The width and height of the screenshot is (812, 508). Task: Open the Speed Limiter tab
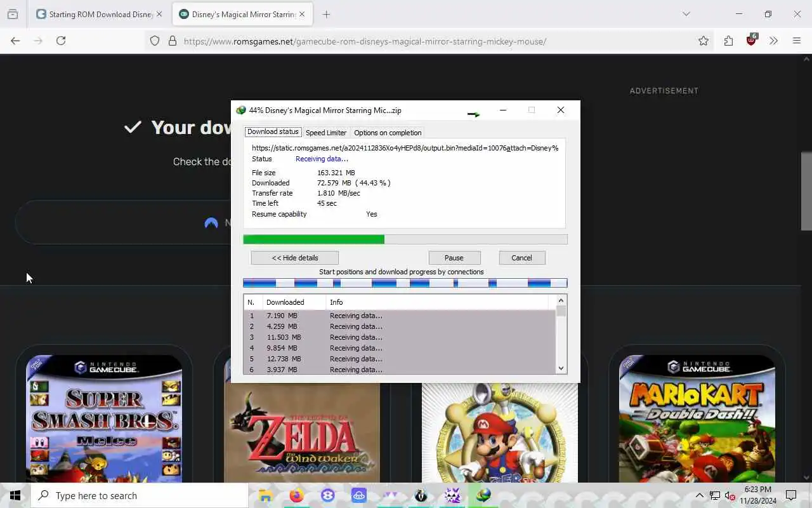(326, 133)
